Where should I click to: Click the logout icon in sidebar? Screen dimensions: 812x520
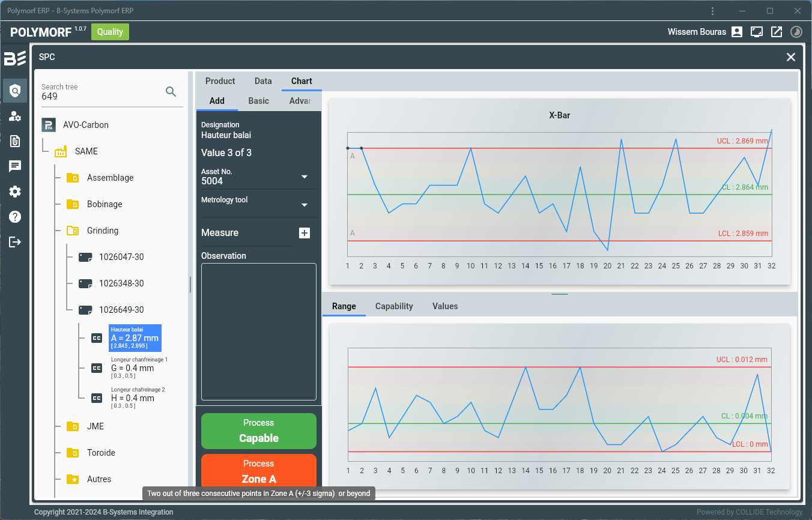15,242
